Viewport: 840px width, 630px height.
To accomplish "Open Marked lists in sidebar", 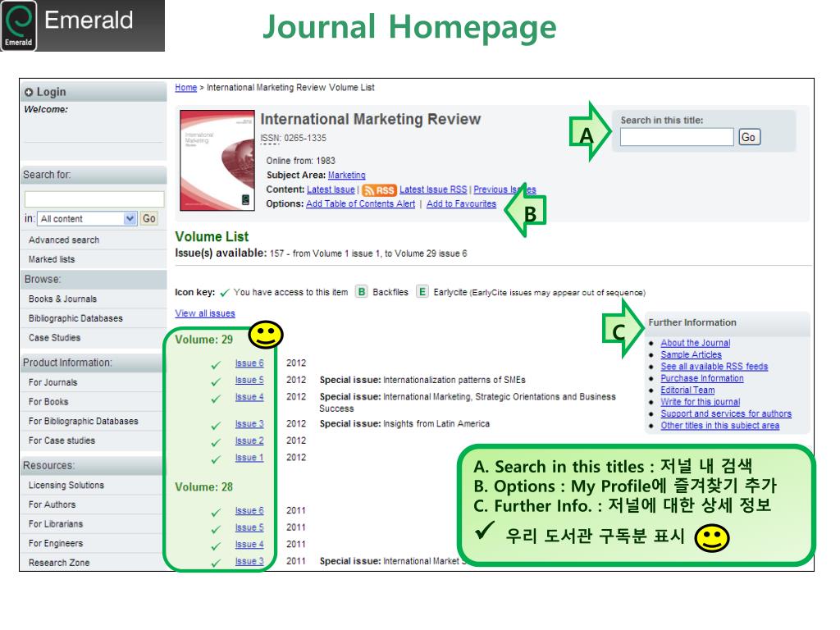I will coord(52,259).
